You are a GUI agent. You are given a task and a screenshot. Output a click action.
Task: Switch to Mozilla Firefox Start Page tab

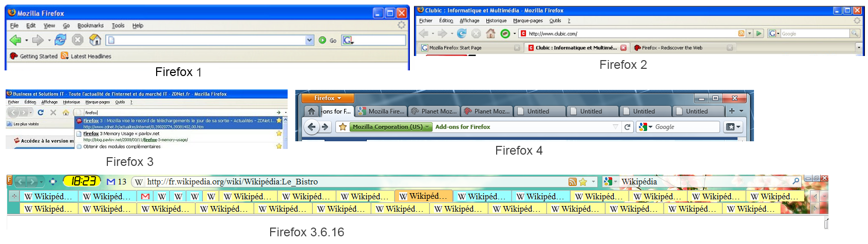point(471,48)
